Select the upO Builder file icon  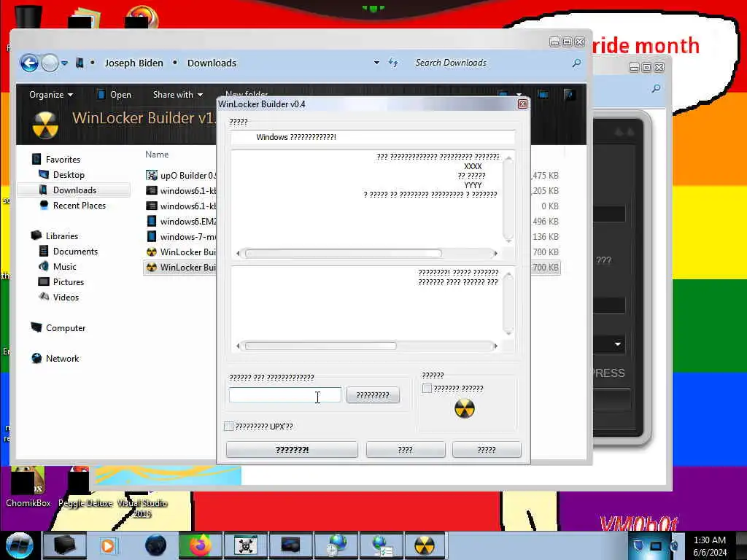pyautogui.click(x=152, y=175)
